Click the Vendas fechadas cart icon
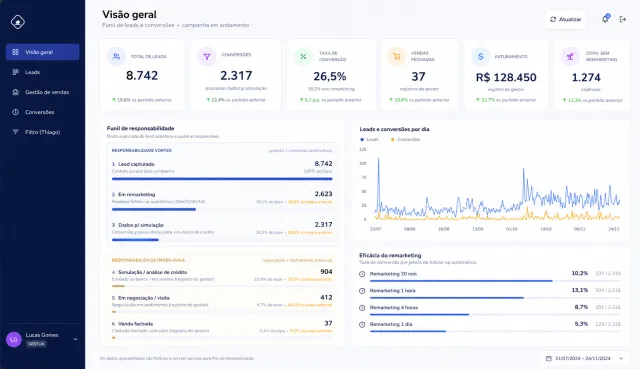 [397, 56]
